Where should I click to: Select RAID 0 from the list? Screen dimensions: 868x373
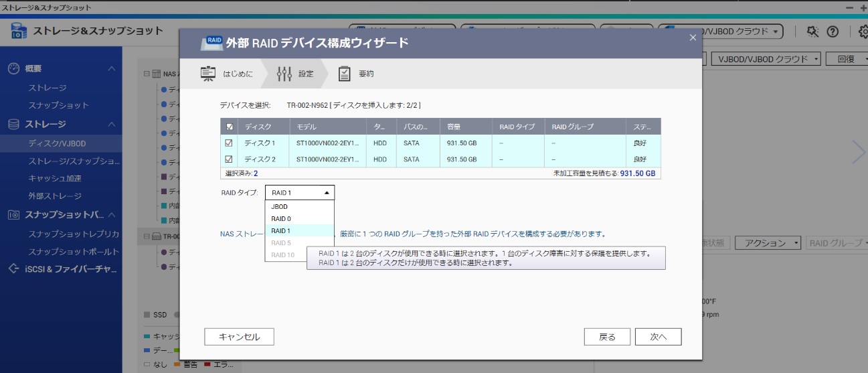[x=299, y=218]
